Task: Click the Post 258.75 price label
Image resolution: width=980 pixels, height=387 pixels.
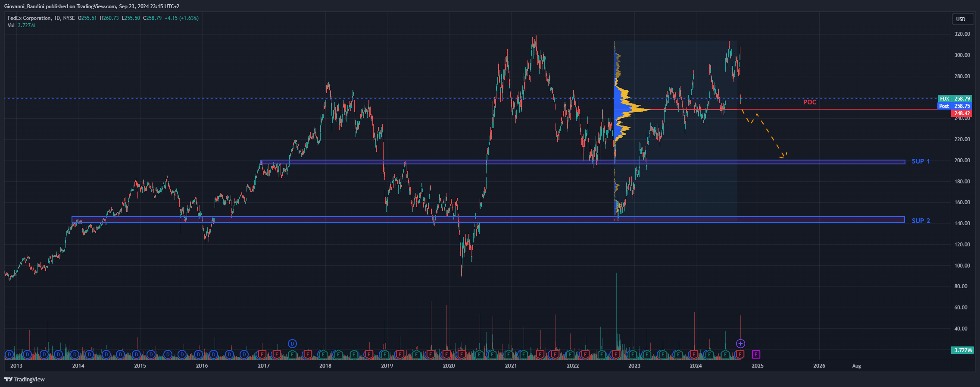Action: [x=955, y=106]
